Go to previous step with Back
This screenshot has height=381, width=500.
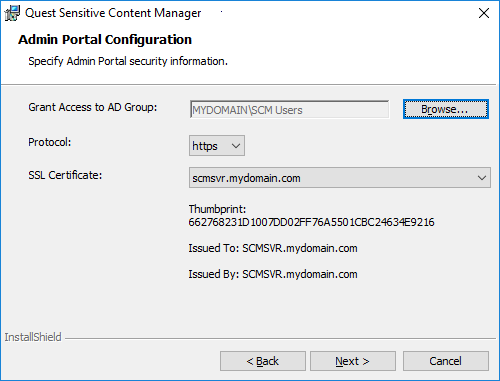(263, 361)
